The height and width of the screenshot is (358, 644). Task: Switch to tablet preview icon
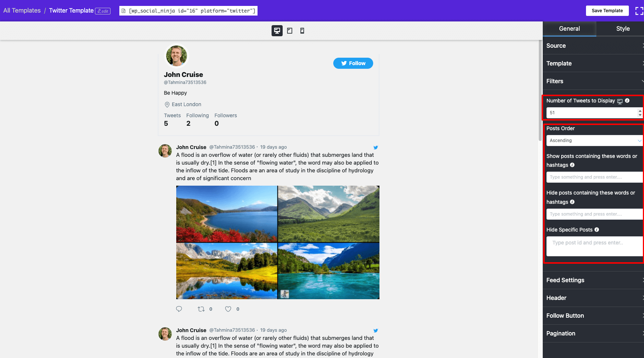290,31
